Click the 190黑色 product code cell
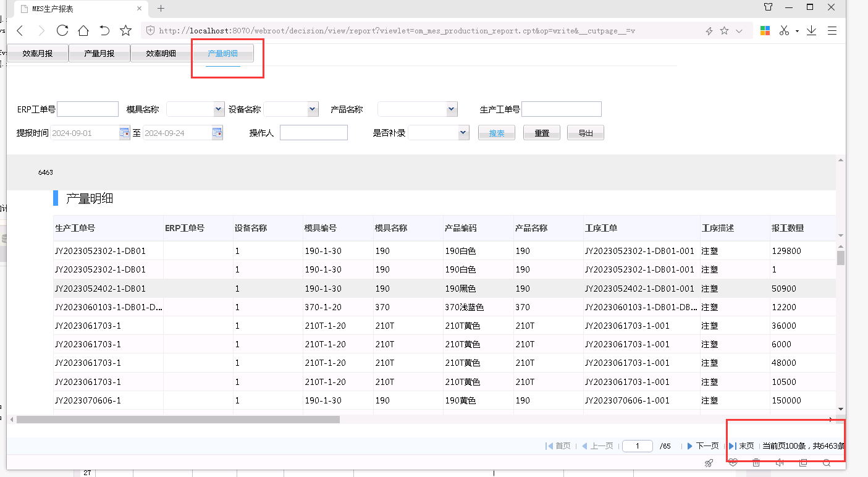The width and height of the screenshot is (868, 477). tap(478, 289)
